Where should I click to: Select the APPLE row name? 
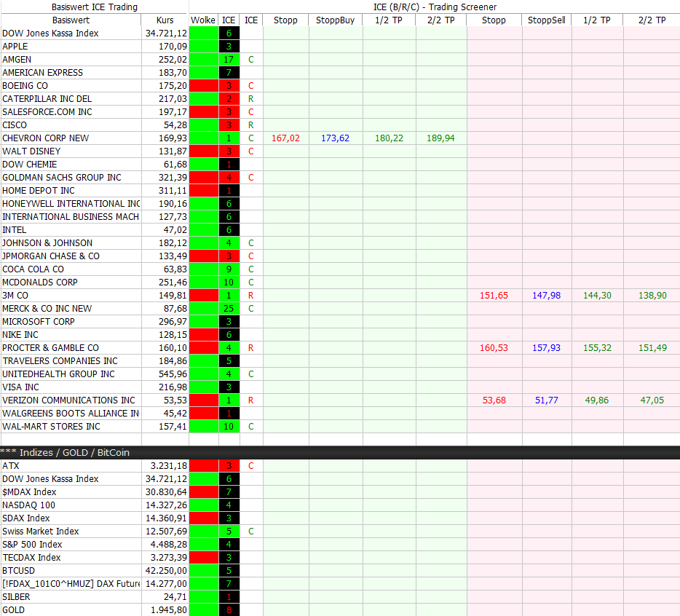[15, 47]
